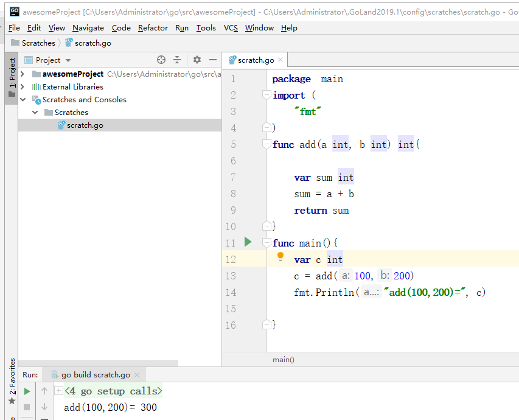
Task: Click the 'package main' line
Action: 307,79
